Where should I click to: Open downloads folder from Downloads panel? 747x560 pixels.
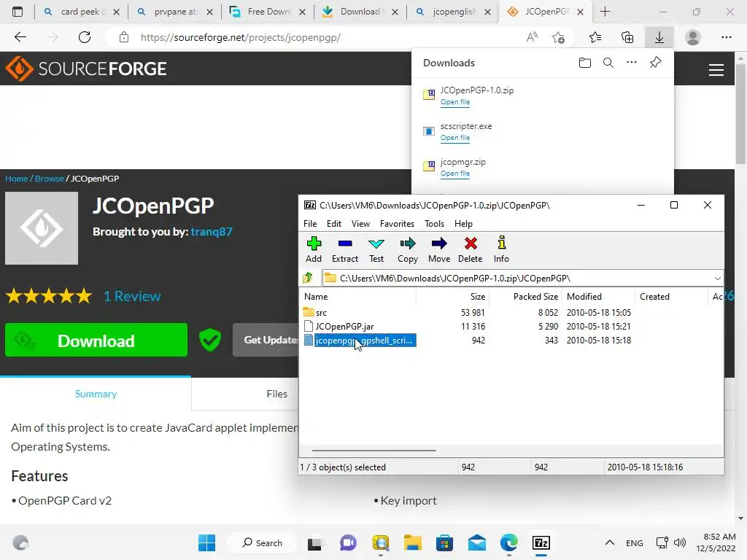pyautogui.click(x=584, y=63)
